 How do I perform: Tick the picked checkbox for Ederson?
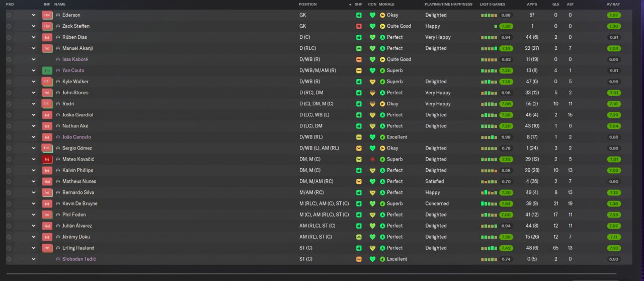(9, 15)
